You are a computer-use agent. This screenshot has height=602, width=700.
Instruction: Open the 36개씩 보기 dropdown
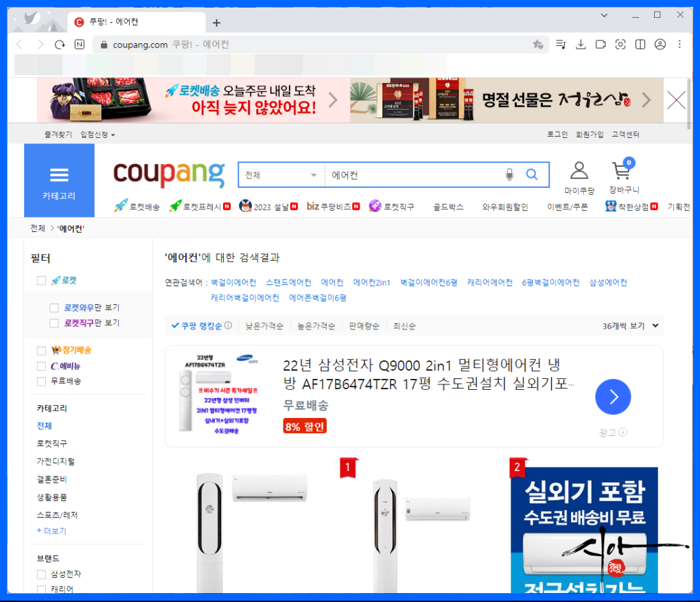click(631, 325)
